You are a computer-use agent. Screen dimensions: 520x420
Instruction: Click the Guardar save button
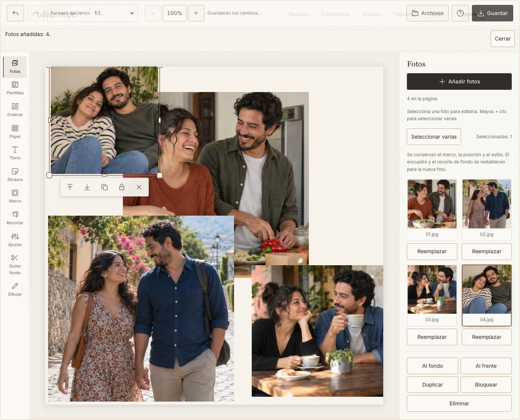[x=492, y=13]
